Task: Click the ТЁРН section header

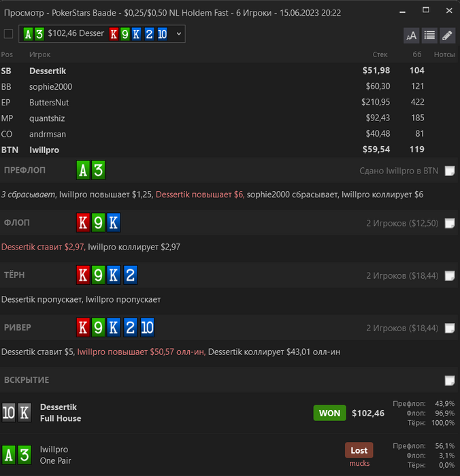Action: [14, 275]
